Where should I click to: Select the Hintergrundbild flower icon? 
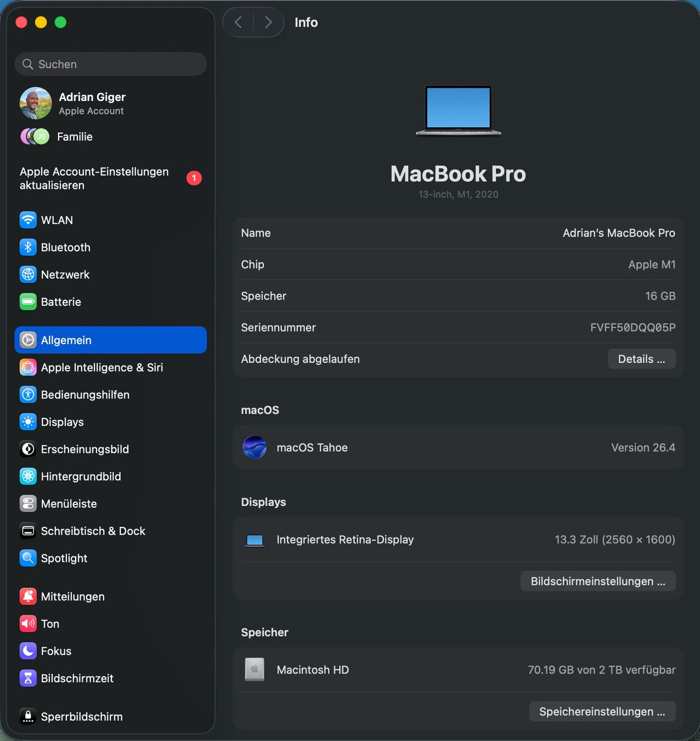tap(28, 476)
